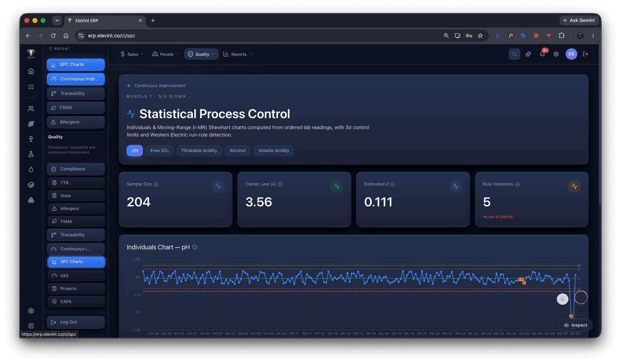This screenshot has width=621, height=364.
Task: Open the Projects sidebar item
Action: pyautogui.click(x=76, y=289)
